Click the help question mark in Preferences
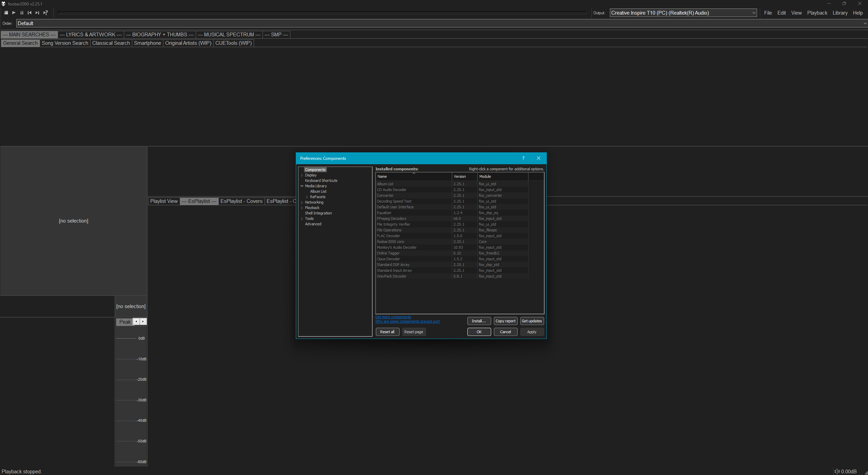The image size is (868, 475). pos(523,158)
